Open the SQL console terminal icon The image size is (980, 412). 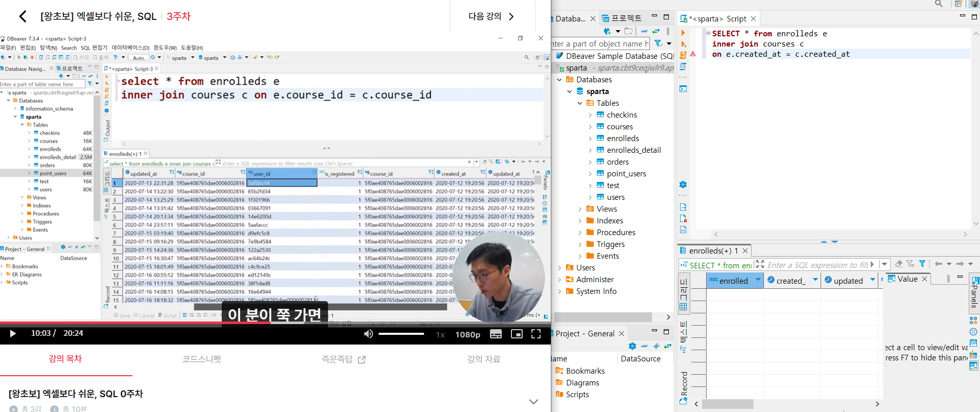click(x=683, y=89)
